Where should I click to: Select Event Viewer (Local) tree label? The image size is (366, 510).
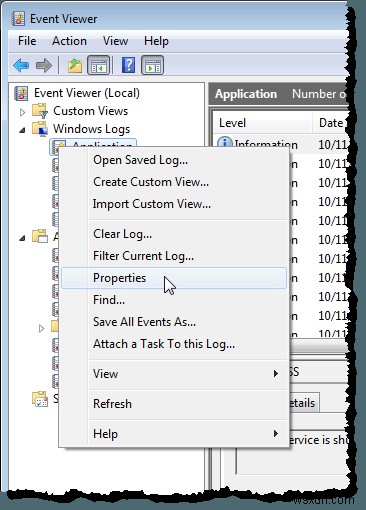[87, 93]
